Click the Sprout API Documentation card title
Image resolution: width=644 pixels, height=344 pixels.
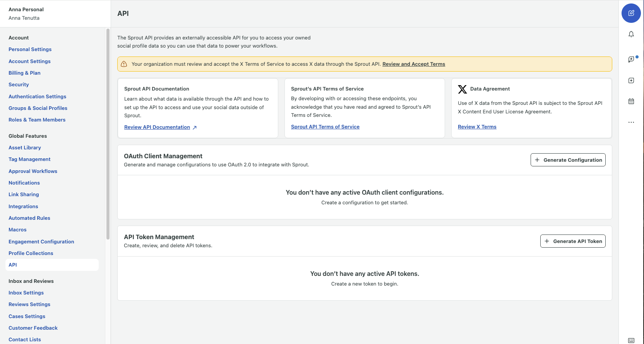tap(157, 89)
